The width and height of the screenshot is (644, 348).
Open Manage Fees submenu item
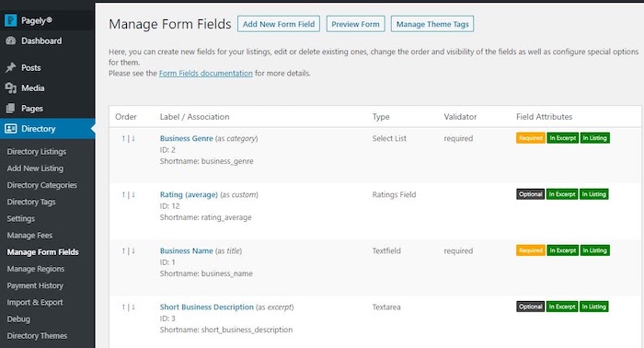[29, 236]
